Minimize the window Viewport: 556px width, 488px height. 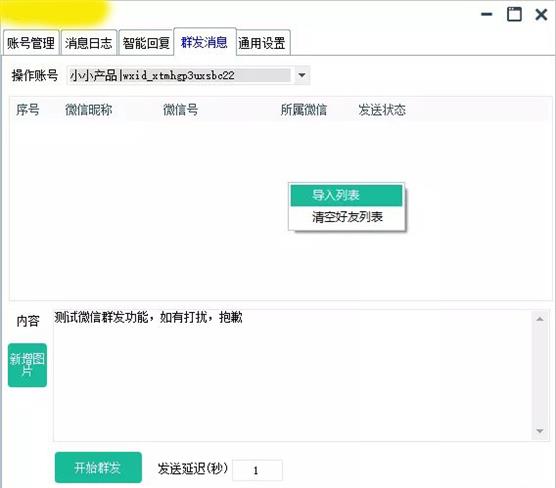click(x=486, y=14)
